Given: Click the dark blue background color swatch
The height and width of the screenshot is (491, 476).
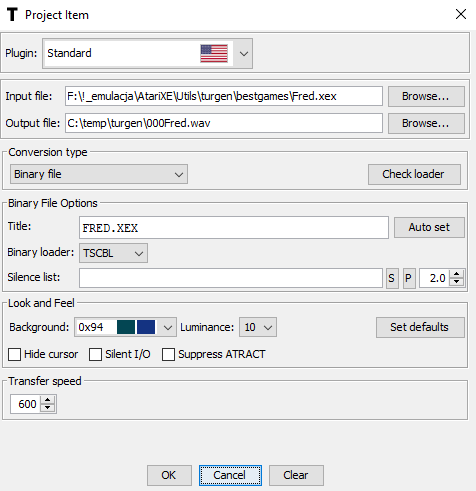Looking at the screenshot, I should pyautogui.click(x=146, y=327).
